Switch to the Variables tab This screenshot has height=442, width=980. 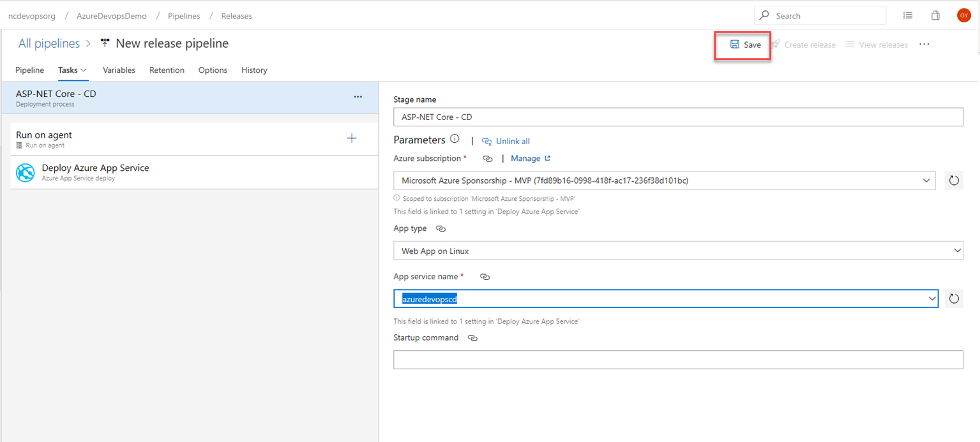coord(119,70)
